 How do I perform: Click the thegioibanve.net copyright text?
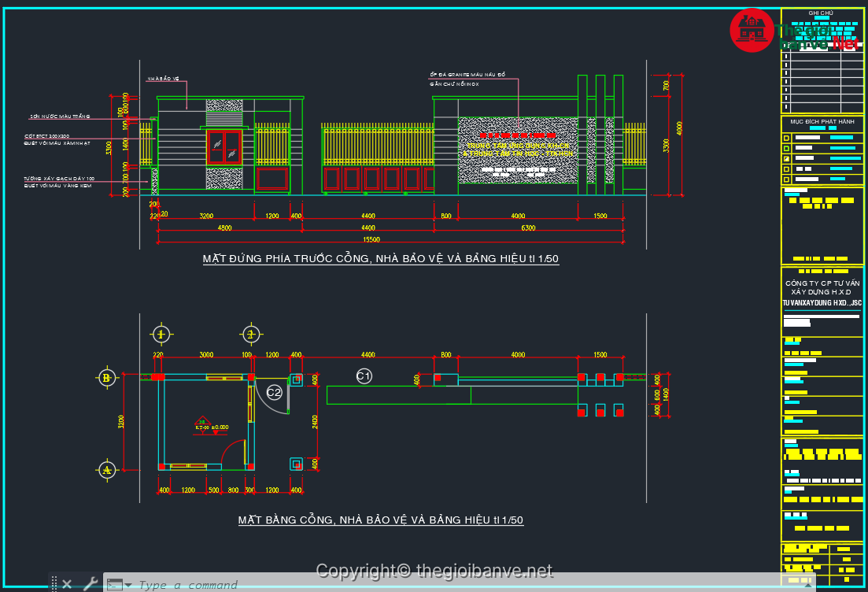pyautogui.click(x=434, y=571)
